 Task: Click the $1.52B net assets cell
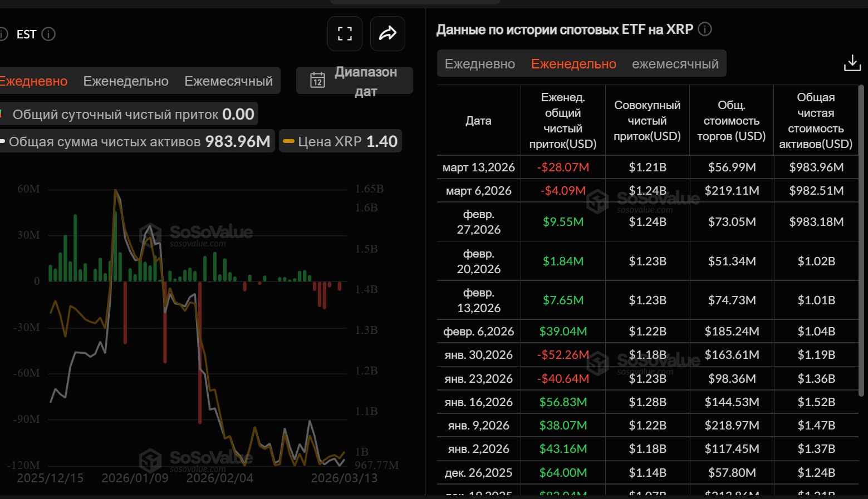point(816,402)
